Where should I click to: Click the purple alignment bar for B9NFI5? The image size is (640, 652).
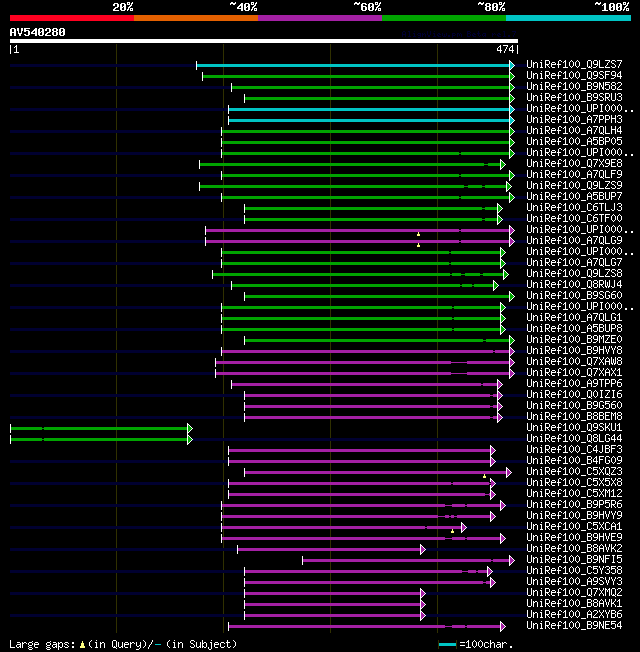[x=406, y=561]
